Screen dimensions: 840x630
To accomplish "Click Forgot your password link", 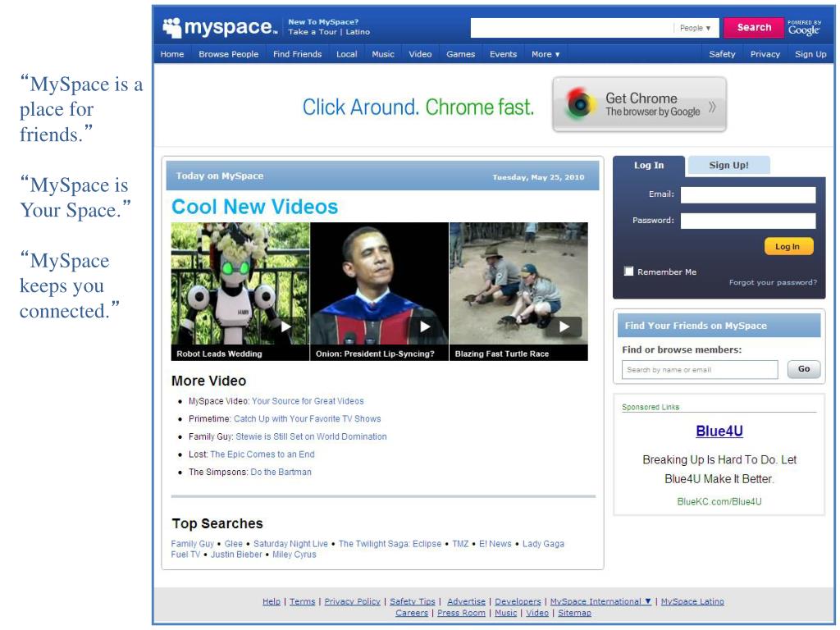I will 773,282.
